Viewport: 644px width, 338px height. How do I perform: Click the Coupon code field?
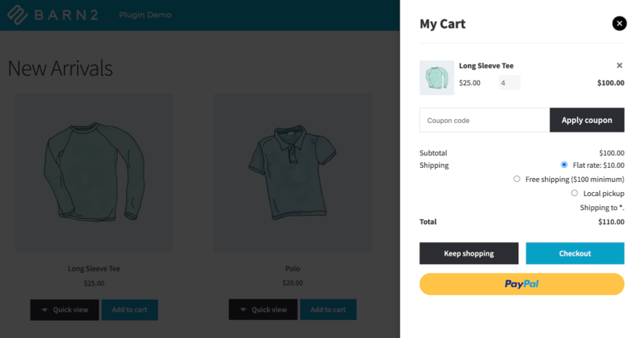tap(485, 120)
